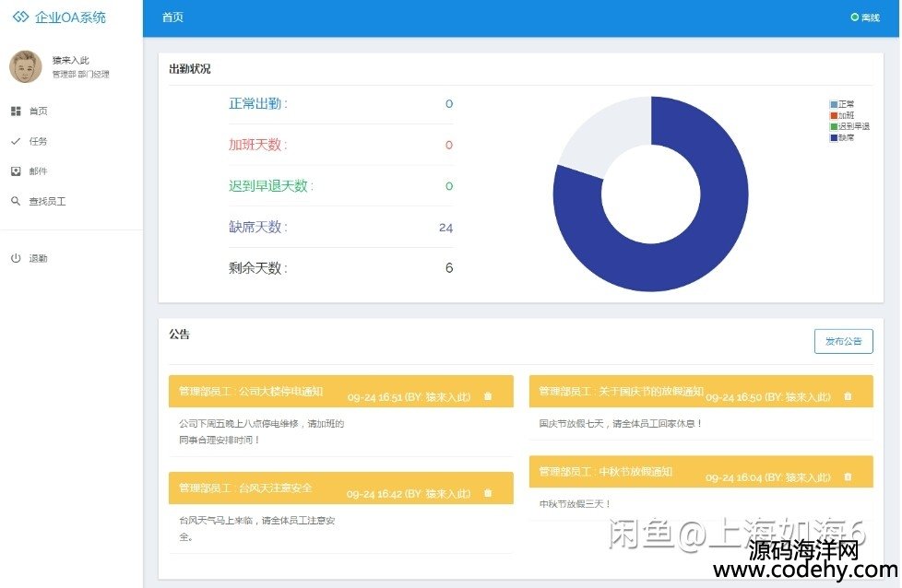902x588 pixels.
Task: Click the 台风天气马上来临 announcement body text
Action: pos(257,528)
